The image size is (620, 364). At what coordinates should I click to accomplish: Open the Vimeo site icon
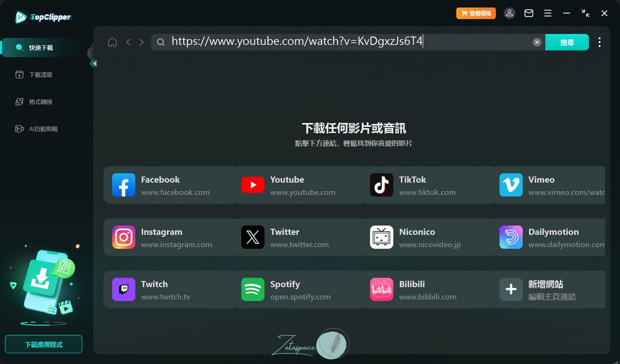tap(511, 185)
